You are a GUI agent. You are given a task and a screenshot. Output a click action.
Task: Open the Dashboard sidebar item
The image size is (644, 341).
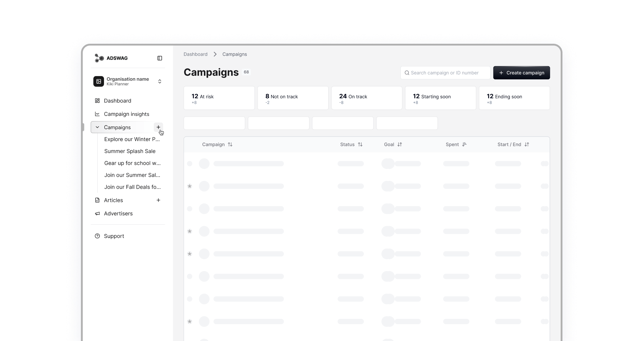(x=128, y=101)
